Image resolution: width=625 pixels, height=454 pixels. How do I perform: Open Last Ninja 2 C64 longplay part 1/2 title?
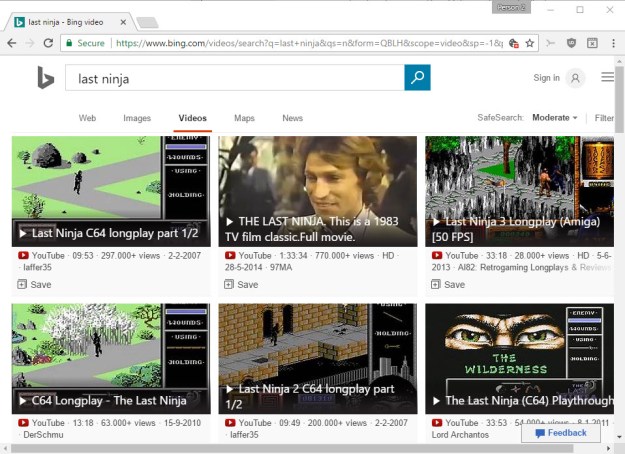click(310, 397)
